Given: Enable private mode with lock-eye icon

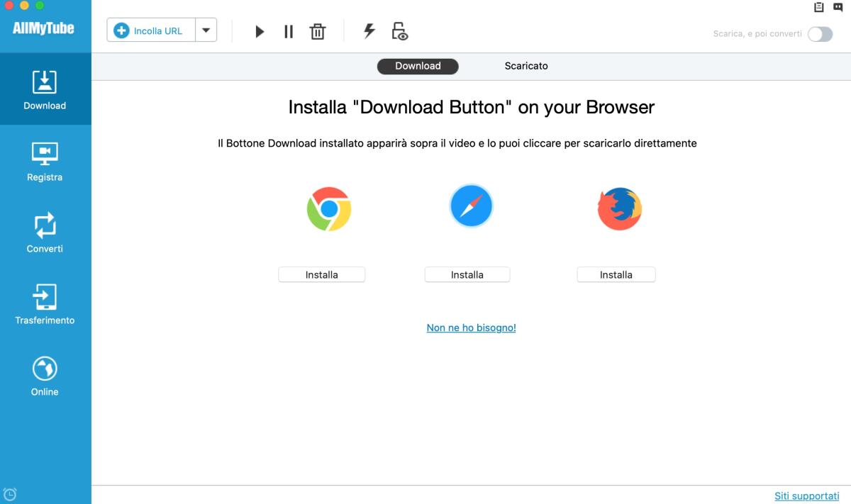Looking at the screenshot, I should tap(399, 31).
